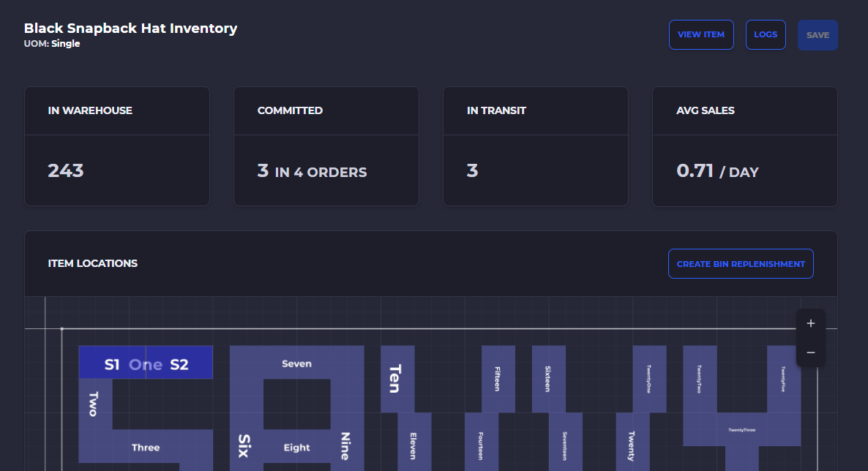Click the In Transit quantity card
Viewport: 868px width, 471px height.
coord(535,170)
